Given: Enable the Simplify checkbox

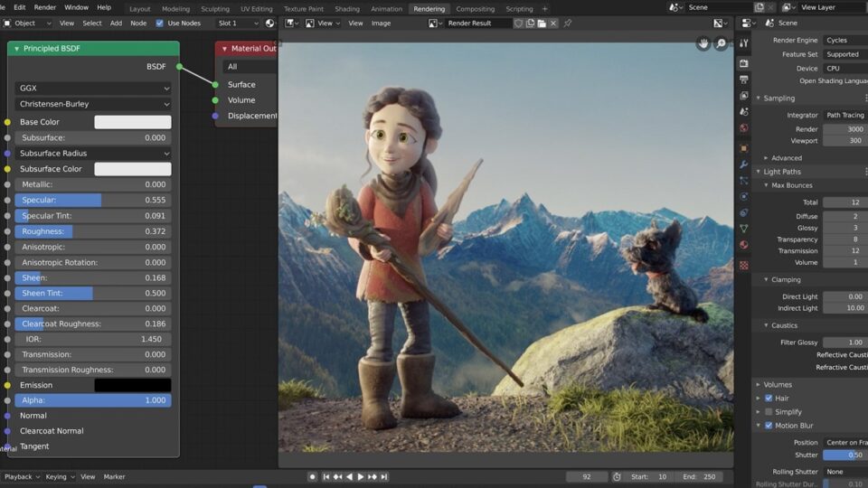Looking at the screenshot, I should click(769, 412).
